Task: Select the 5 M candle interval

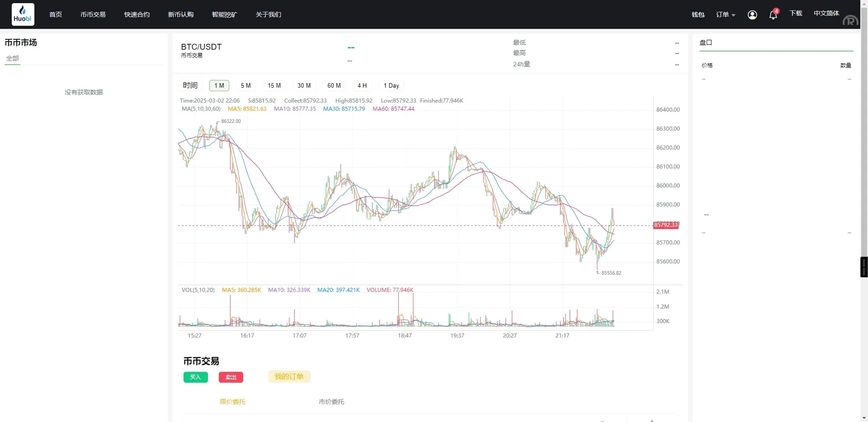Action: (246, 85)
